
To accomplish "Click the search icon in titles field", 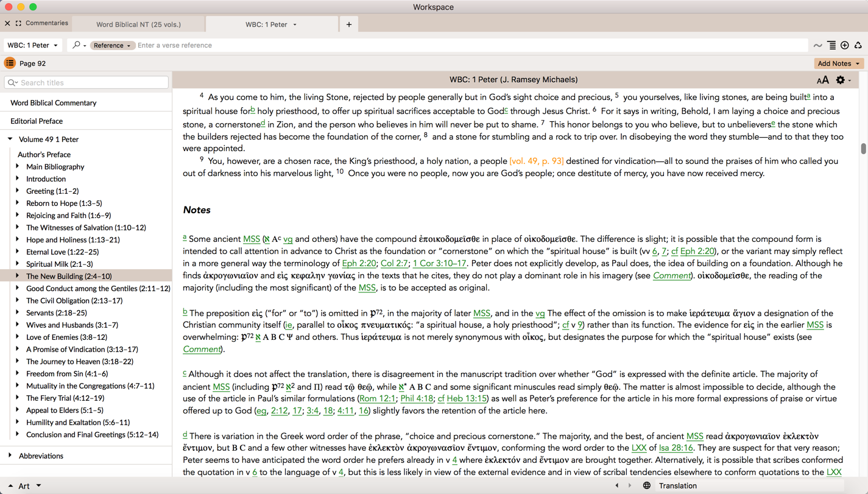I will coord(12,83).
